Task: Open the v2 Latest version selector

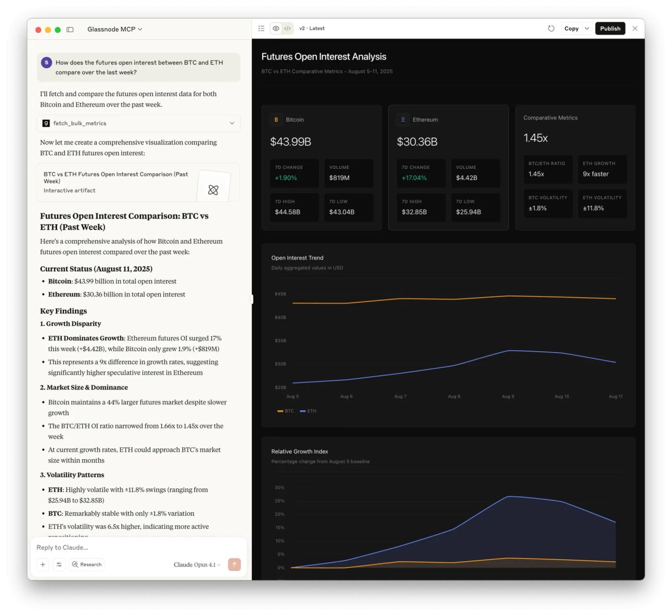Action: [x=312, y=28]
